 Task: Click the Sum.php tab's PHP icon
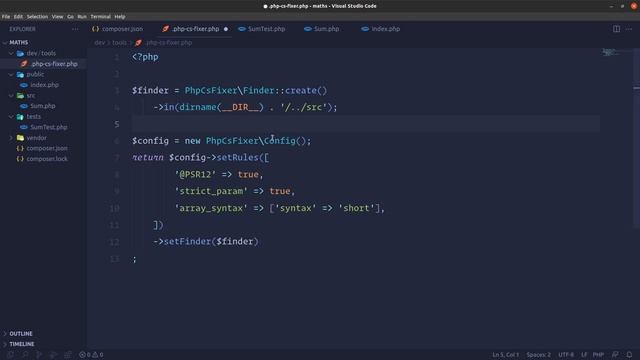click(x=308, y=29)
